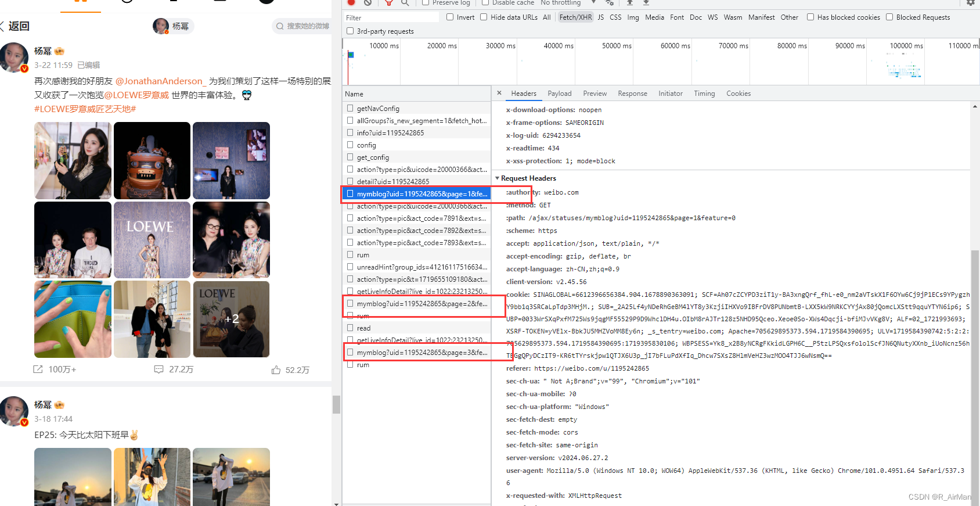The width and height of the screenshot is (980, 506).
Task: Click the 返回 back link
Action: coord(19,26)
